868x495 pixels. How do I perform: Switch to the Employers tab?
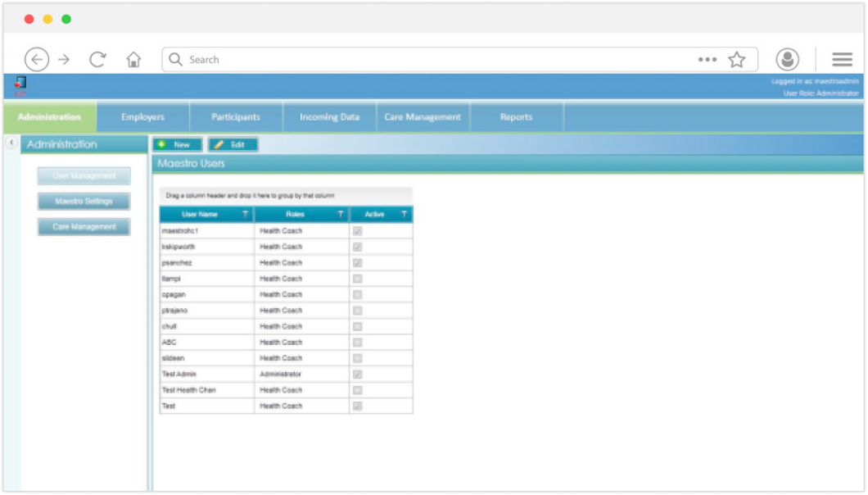pos(142,117)
